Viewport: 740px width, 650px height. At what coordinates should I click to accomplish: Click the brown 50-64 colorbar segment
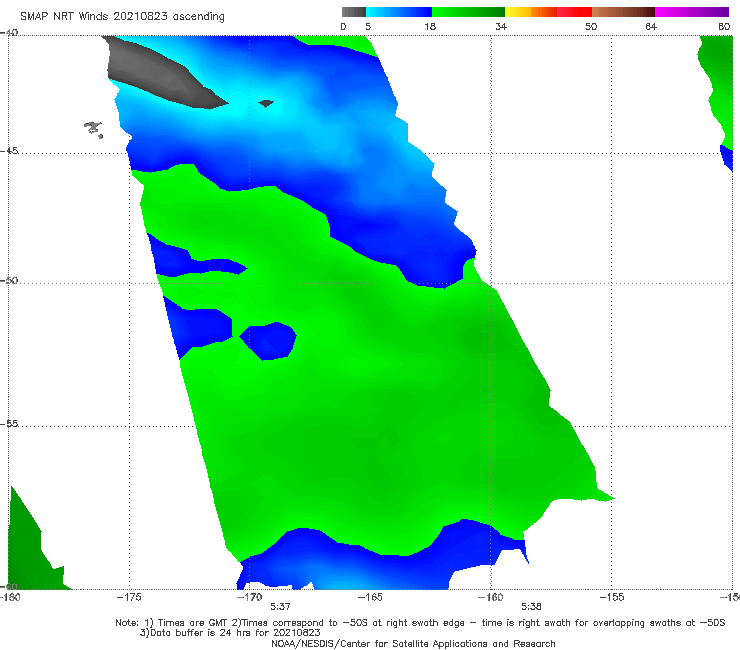(x=623, y=12)
